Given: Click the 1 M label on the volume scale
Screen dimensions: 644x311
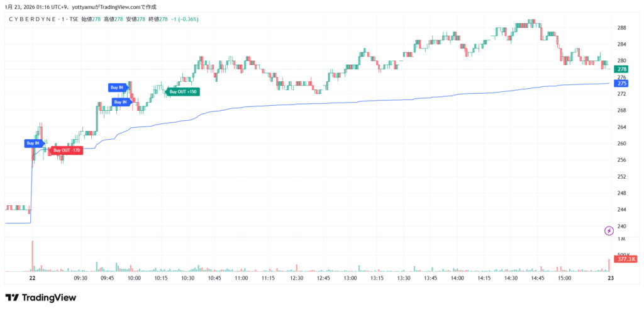Looking at the screenshot, I should pyautogui.click(x=621, y=239).
